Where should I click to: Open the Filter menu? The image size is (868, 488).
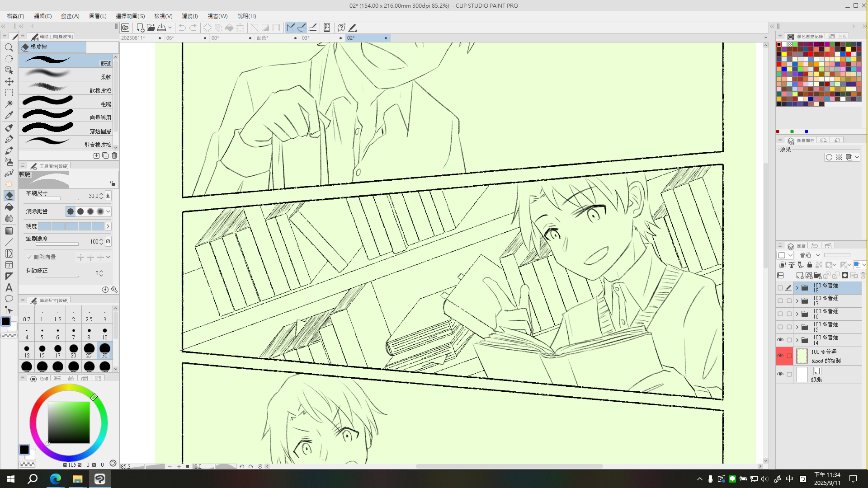(189, 16)
